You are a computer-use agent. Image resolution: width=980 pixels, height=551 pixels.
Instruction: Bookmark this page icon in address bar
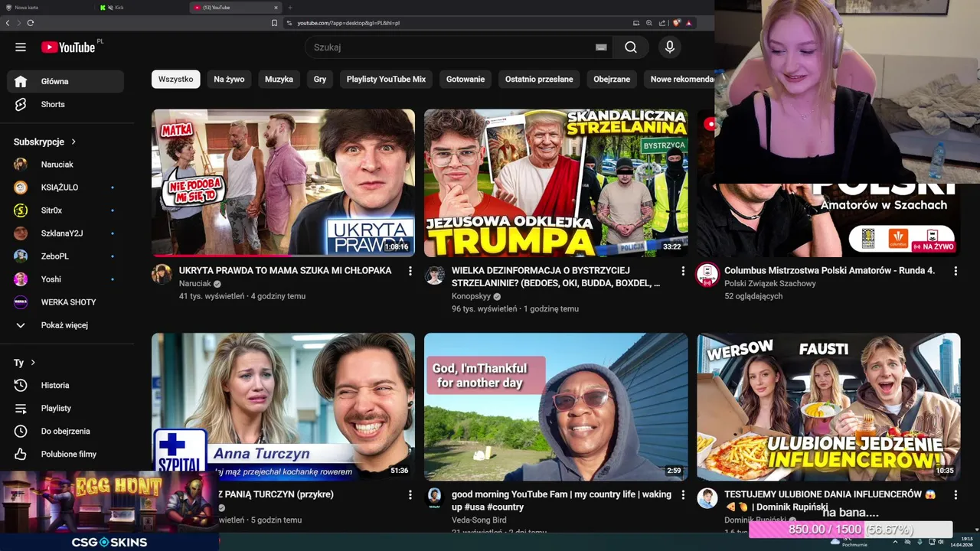point(274,23)
